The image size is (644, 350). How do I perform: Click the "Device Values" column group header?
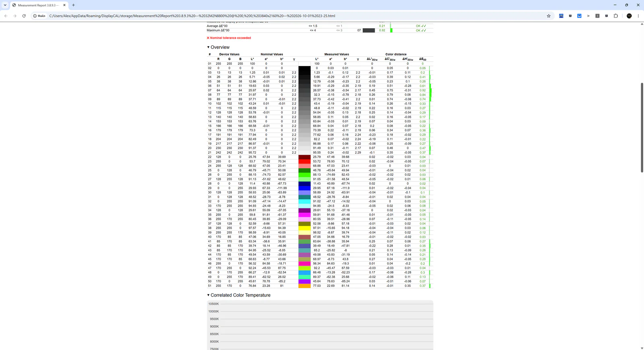229,54
